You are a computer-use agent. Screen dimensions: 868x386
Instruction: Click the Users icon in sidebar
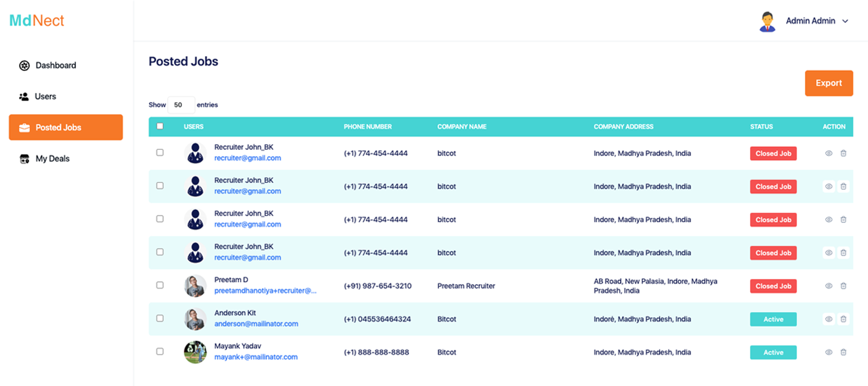[x=24, y=96]
